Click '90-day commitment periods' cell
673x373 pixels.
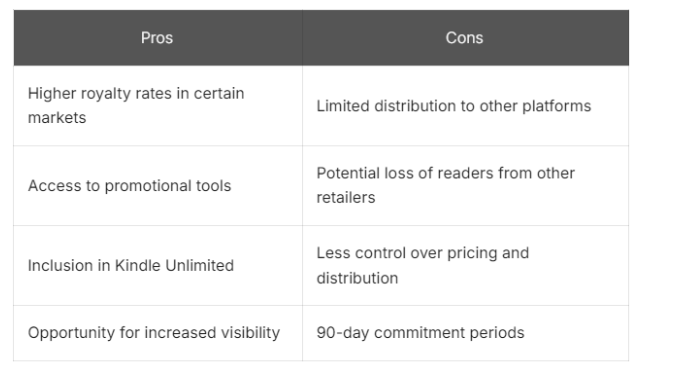click(x=465, y=333)
